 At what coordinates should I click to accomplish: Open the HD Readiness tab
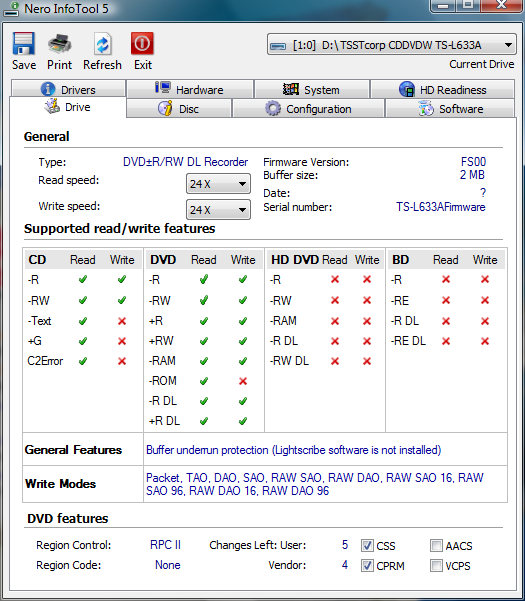pyautogui.click(x=442, y=89)
